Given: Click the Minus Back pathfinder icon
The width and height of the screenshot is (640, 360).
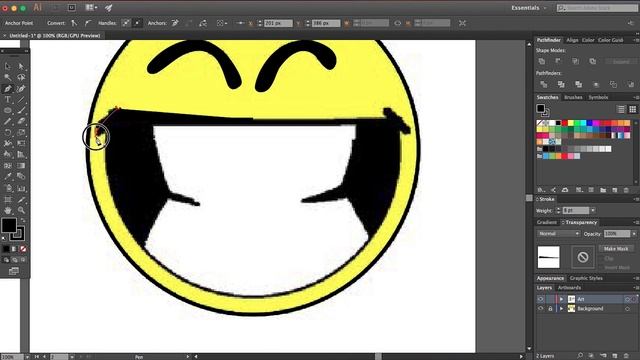Looking at the screenshot, I should tap(631, 84).
